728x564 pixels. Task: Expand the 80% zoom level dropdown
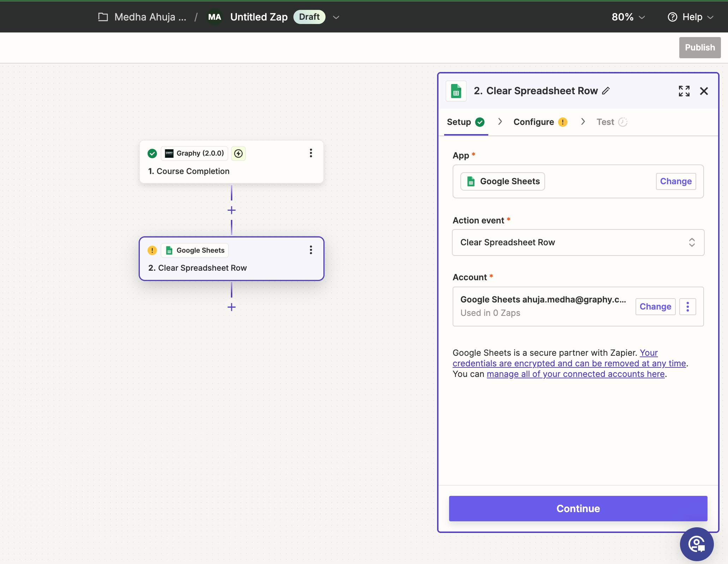628,17
